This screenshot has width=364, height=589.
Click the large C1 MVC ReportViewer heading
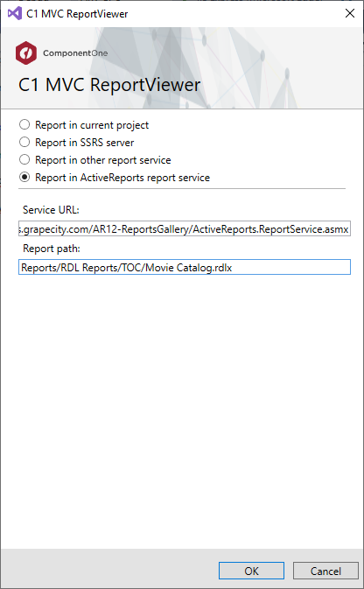coord(109,85)
